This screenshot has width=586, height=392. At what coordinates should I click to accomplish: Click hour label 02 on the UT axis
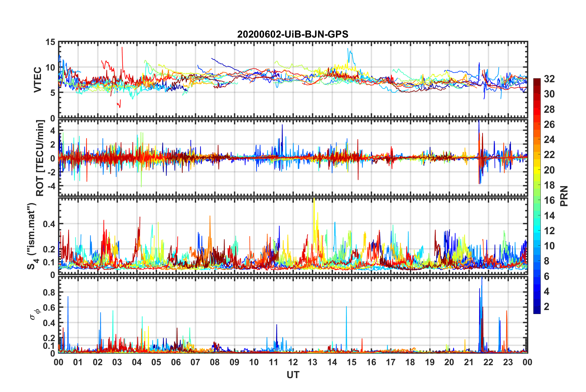pos(98,362)
